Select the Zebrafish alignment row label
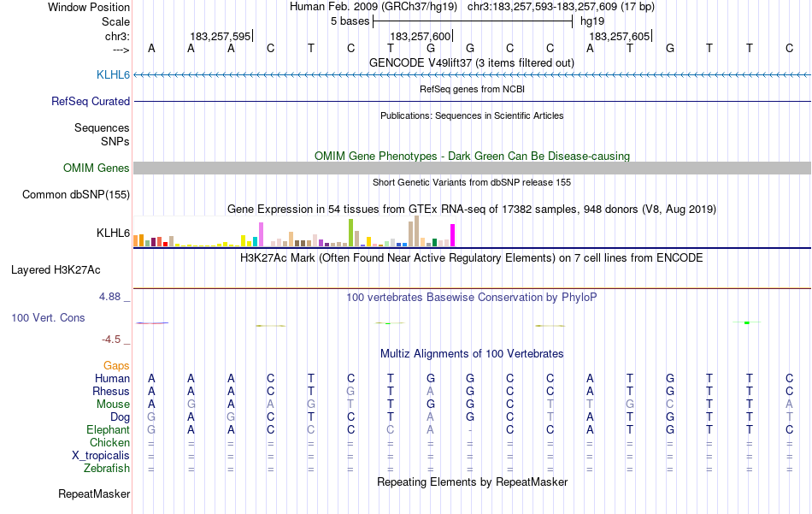 (107, 469)
